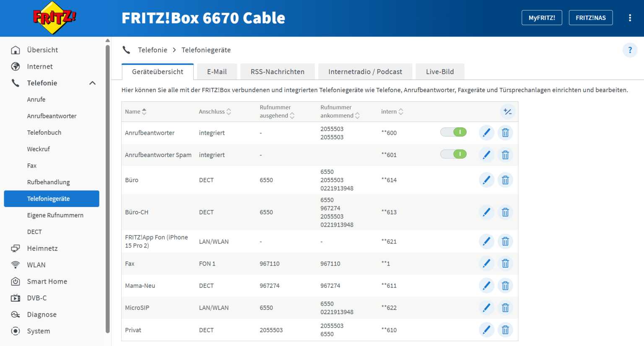Delete the Anrufbeantworter Spam entry

pyautogui.click(x=505, y=155)
